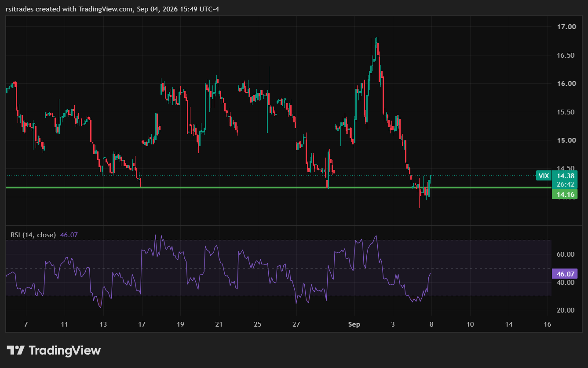Click date 7 on the time axis
The height and width of the screenshot is (368, 588).
click(x=26, y=325)
